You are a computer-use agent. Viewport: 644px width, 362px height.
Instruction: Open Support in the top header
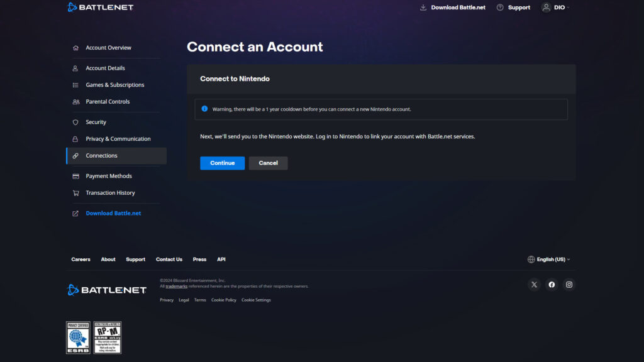513,8
